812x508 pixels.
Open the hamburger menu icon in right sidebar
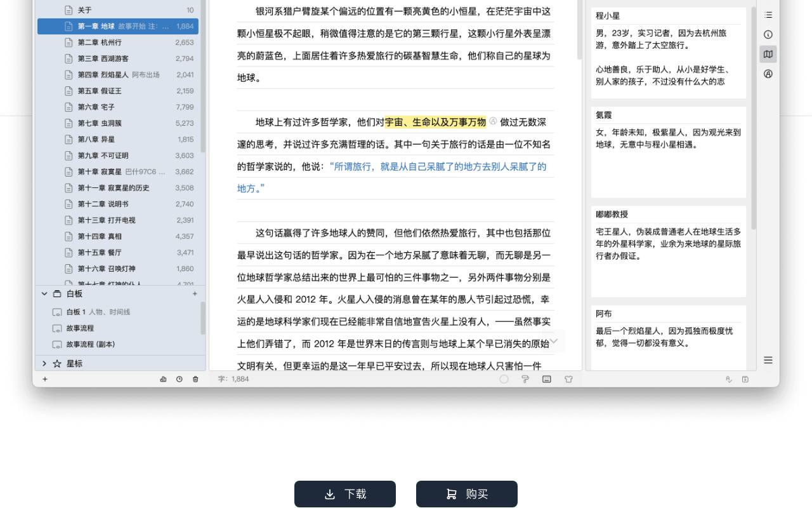point(768,360)
